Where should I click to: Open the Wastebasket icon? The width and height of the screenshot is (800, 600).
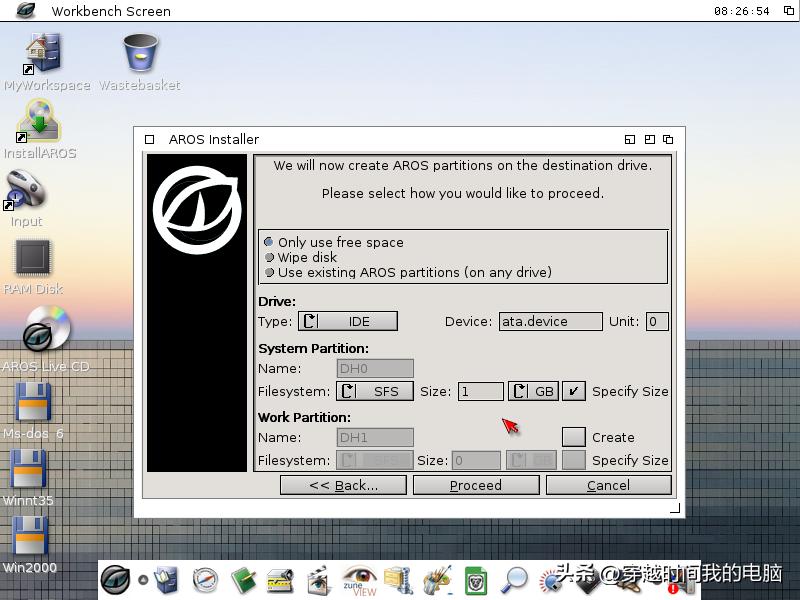[138, 55]
